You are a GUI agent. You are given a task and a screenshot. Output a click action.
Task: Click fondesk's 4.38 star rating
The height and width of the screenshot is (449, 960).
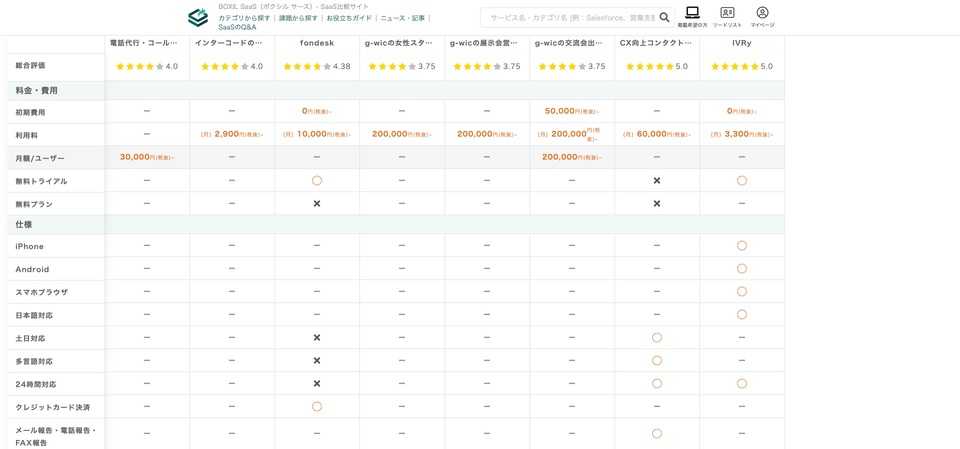(317, 66)
